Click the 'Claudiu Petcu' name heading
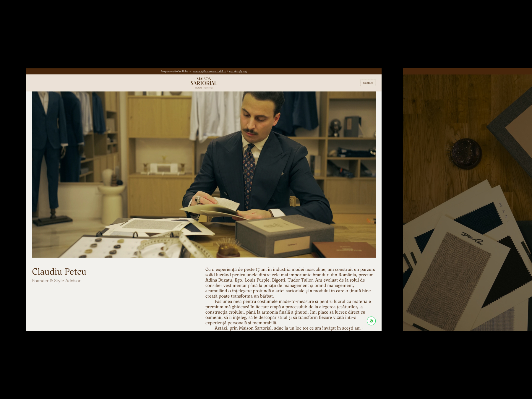This screenshot has width=532, height=399. [59, 272]
